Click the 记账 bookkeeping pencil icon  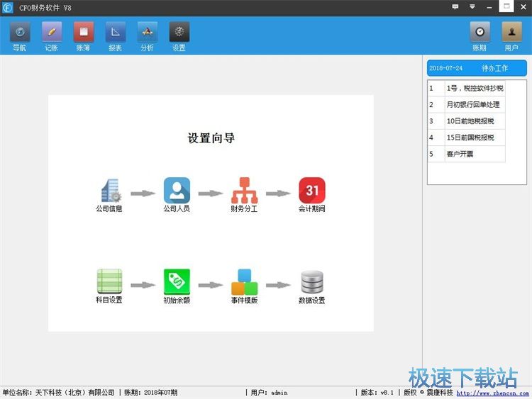tap(52, 36)
